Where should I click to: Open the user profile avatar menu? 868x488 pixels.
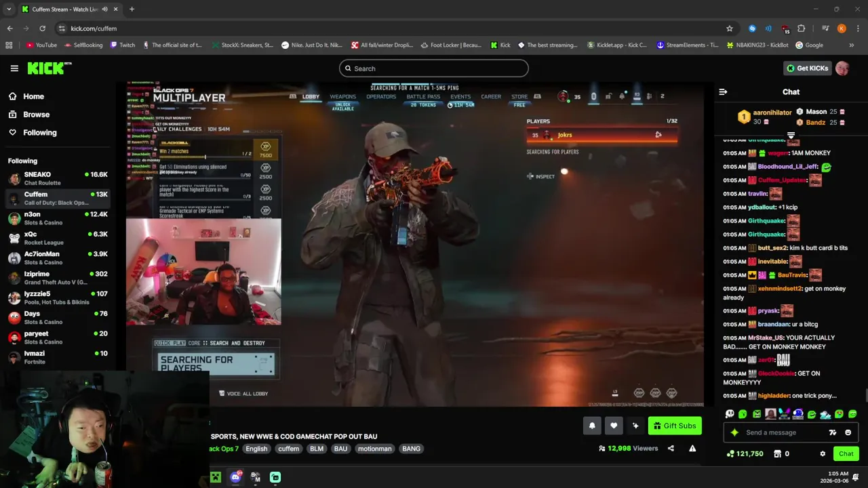point(842,68)
